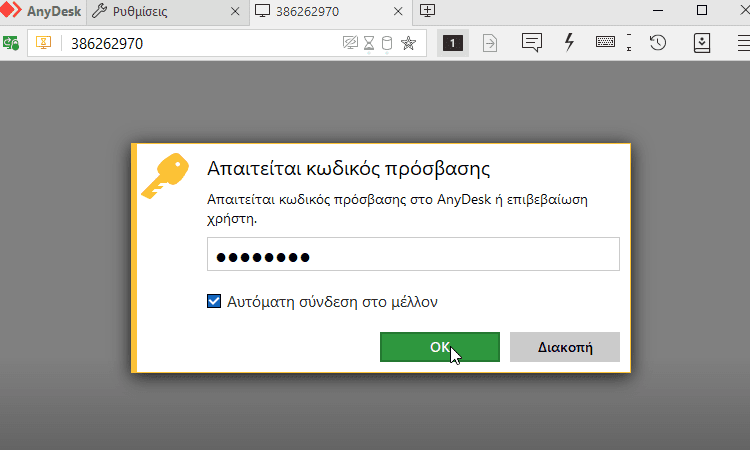This screenshot has width=750, height=450.
Task: Click the cylinder database icon
Action: point(387,43)
